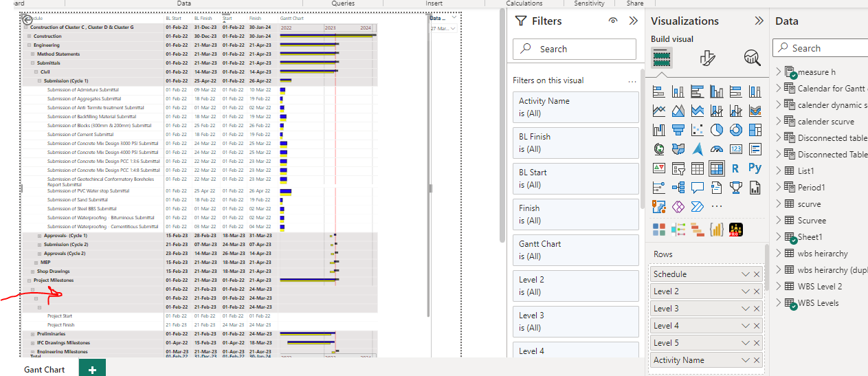Screen dimensions: 868x376
Task: Choose the line chart visual
Action: click(659, 111)
